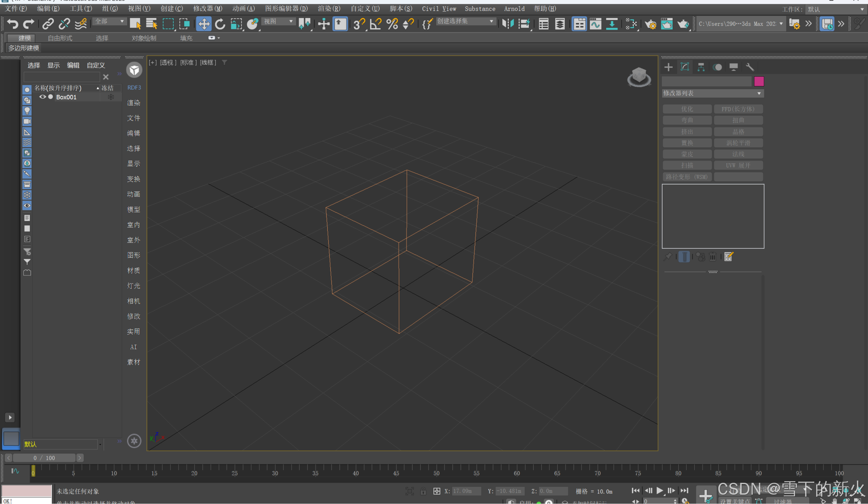The width and height of the screenshot is (868, 504).
Task: Click the Undo arrow icon
Action: pyautogui.click(x=13, y=24)
